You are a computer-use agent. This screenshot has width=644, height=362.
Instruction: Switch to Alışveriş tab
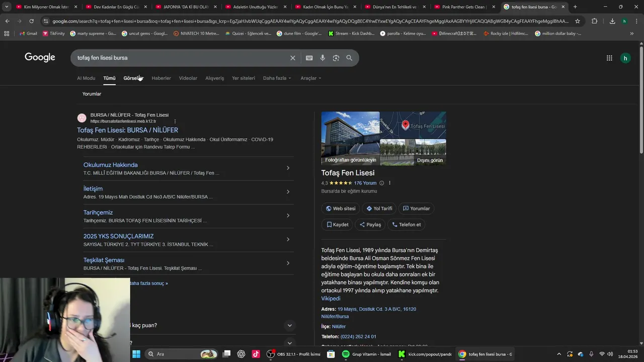(x=214, y=78)
